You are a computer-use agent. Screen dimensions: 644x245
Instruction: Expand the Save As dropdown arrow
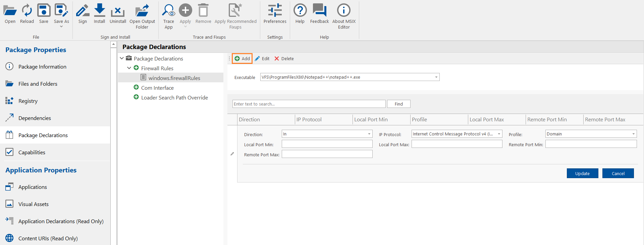[61, 27]
